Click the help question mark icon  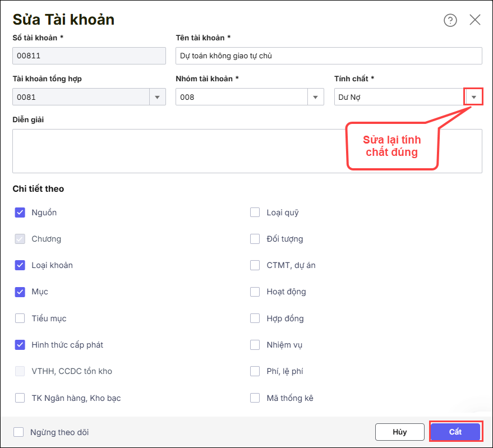(450, 20)
